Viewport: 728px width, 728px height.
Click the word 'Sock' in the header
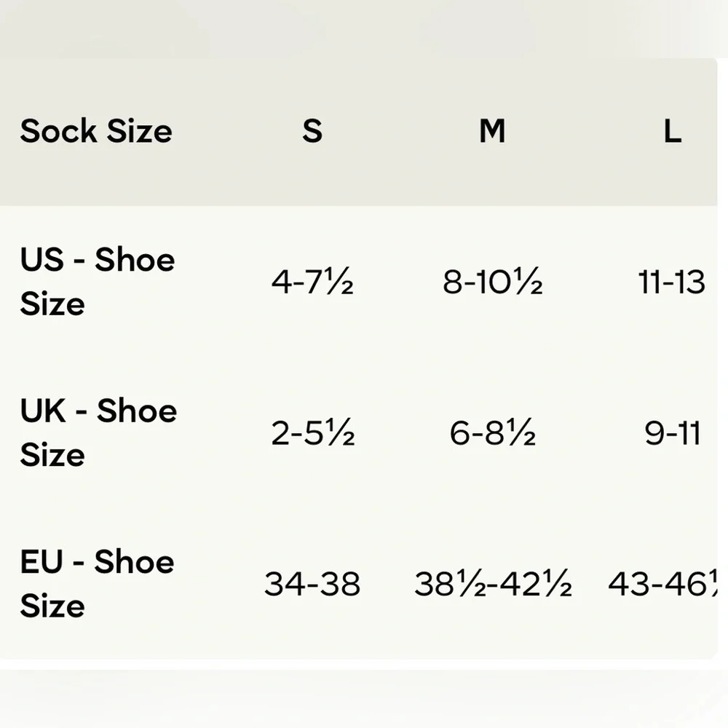[x=58, y=132]
